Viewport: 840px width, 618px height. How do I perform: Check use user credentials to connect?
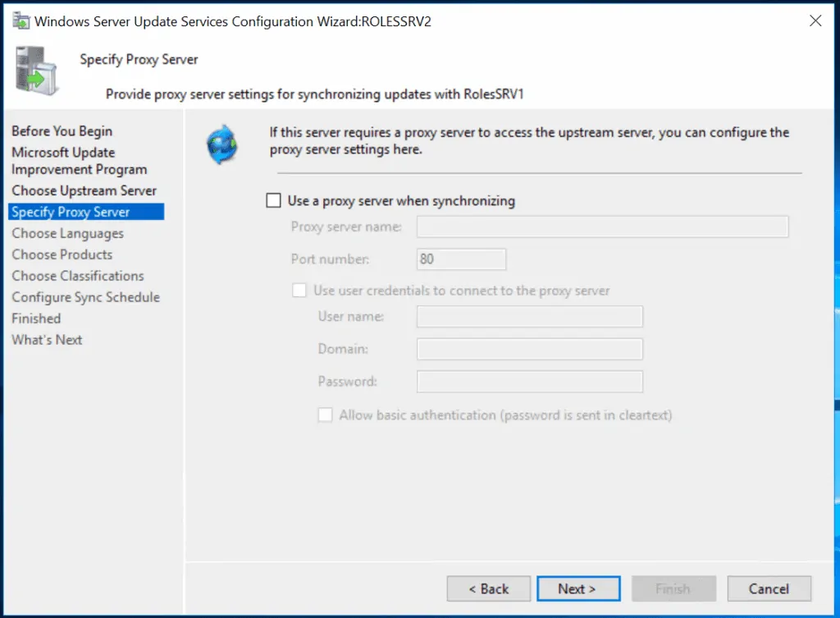(x=299, y=290)
